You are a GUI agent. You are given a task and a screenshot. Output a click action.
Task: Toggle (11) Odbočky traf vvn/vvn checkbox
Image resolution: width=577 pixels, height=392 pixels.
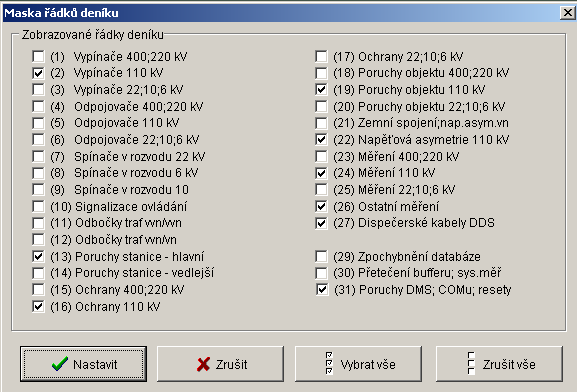(x=38, y=223)
